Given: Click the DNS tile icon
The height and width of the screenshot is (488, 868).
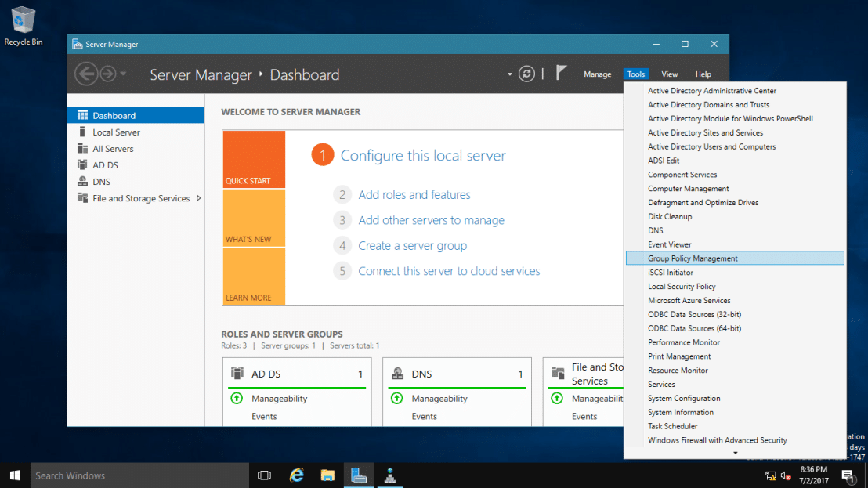Looking at the screenshot, I should click(397, 374).
